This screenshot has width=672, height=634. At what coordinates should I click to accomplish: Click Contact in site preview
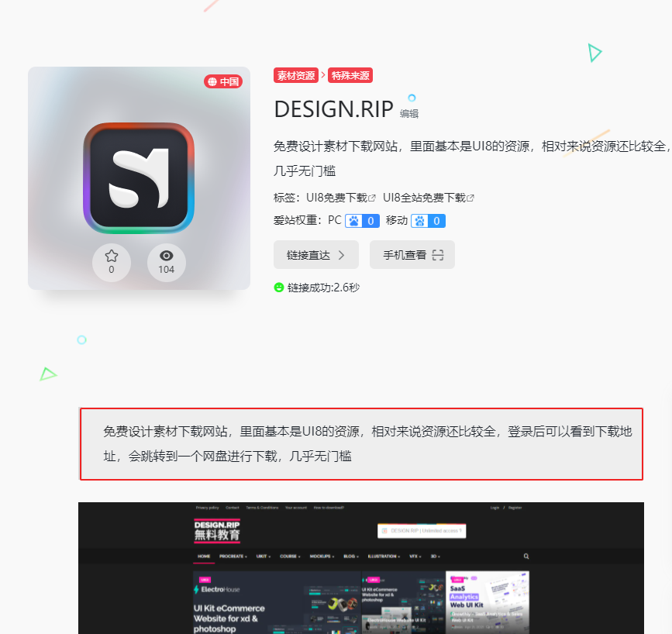point(233,508)
